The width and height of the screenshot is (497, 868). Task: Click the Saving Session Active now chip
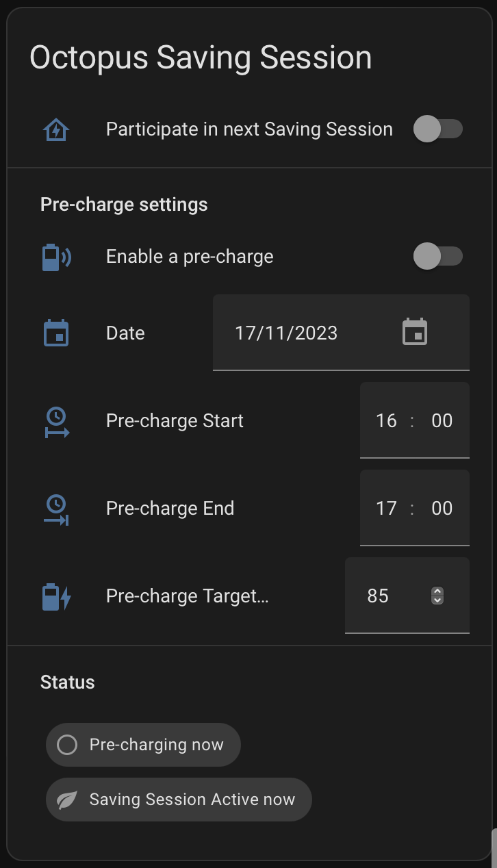179,800
